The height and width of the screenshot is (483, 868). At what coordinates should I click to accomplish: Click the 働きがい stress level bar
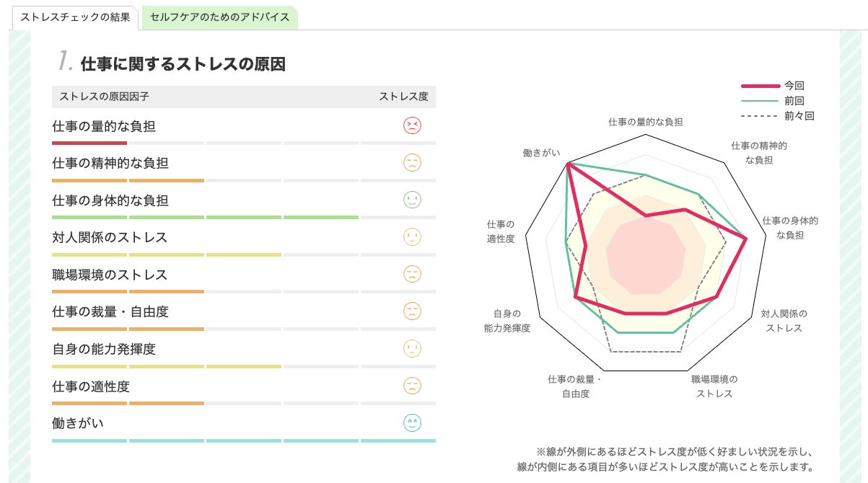[x=243, y=440]
